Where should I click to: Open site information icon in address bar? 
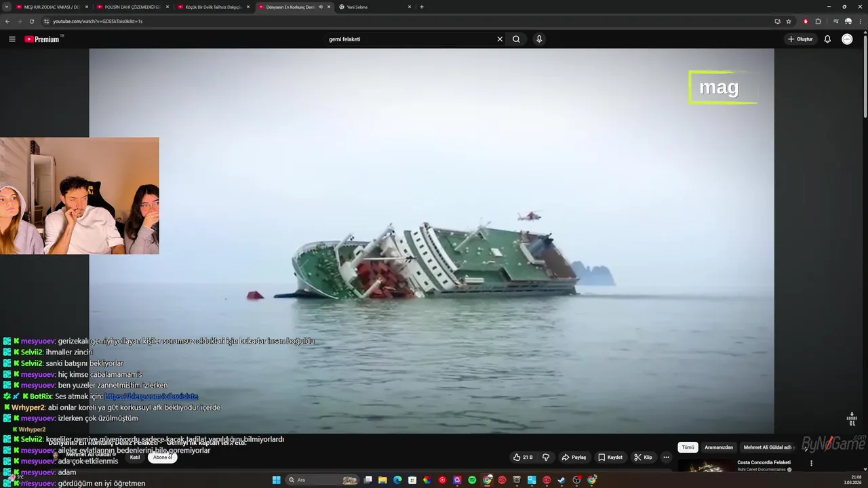coord(46,21)
